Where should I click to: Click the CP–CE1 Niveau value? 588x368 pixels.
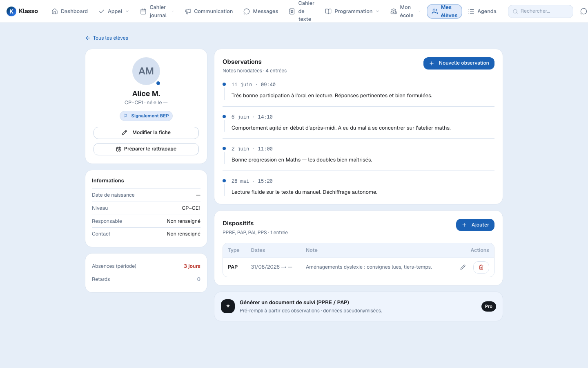pos(191,208)
